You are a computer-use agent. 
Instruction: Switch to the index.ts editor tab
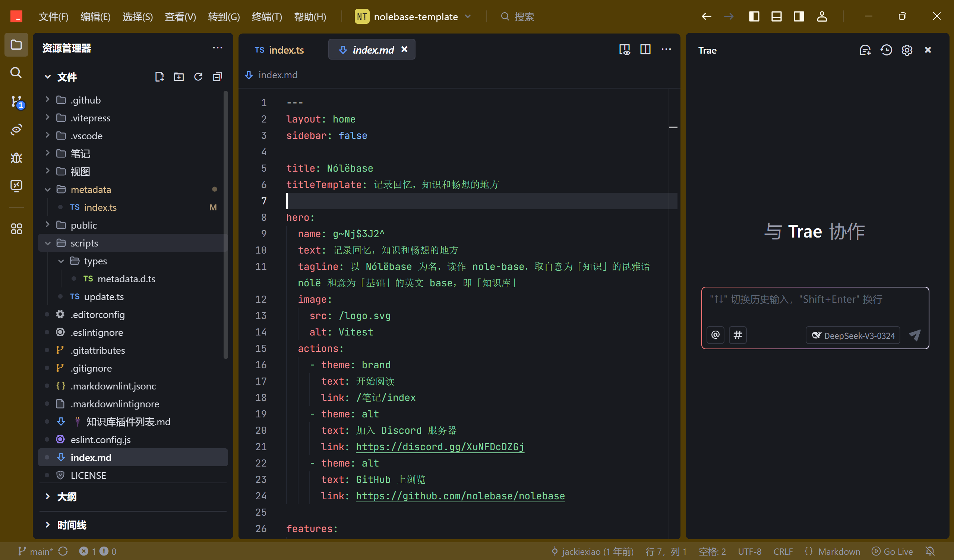coord(280,50)
